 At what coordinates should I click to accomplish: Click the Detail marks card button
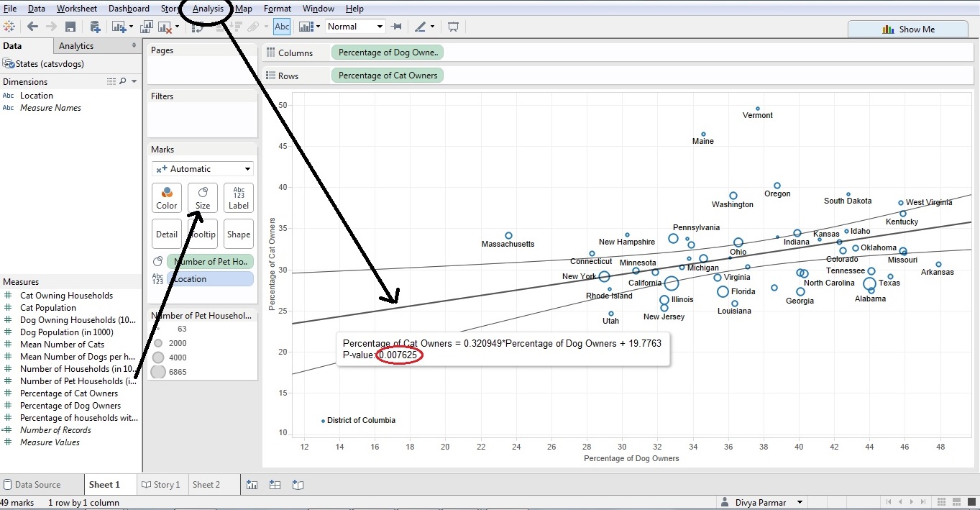pos(167,234)
